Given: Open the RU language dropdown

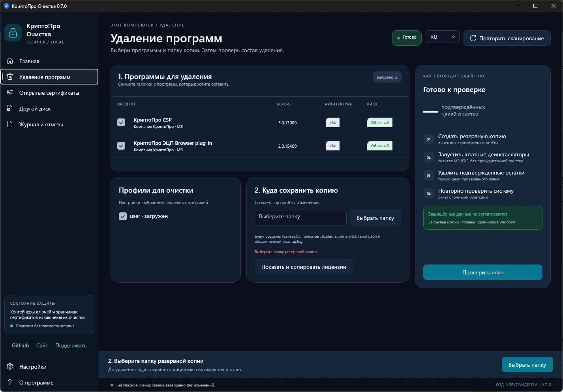Looking at the screenshot, I should 442,37.
